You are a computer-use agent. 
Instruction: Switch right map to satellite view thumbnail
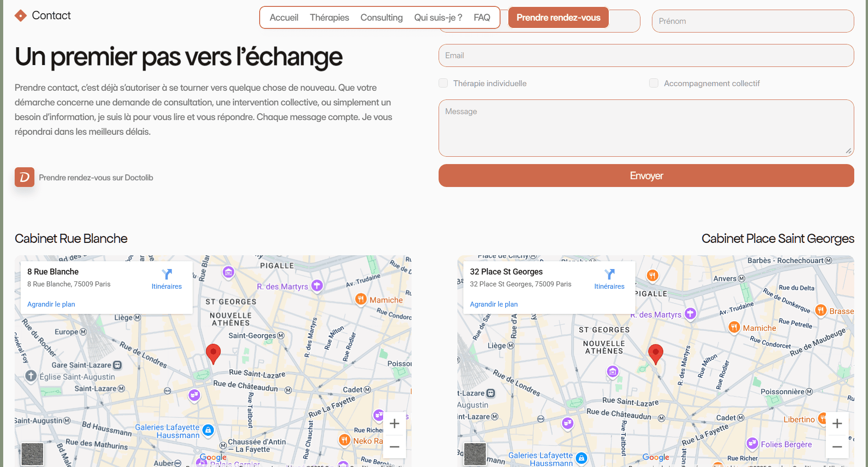pyautogui.click(x=475, y=454)
